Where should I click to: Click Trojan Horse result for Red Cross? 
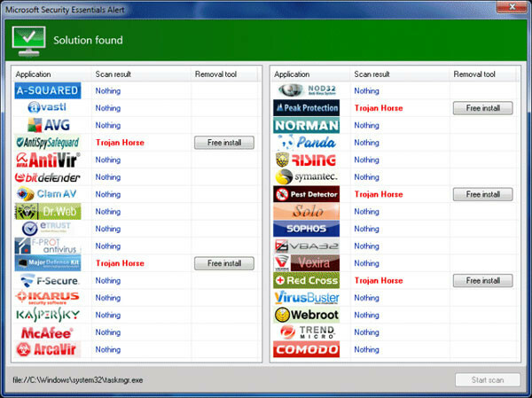[379, 281]
